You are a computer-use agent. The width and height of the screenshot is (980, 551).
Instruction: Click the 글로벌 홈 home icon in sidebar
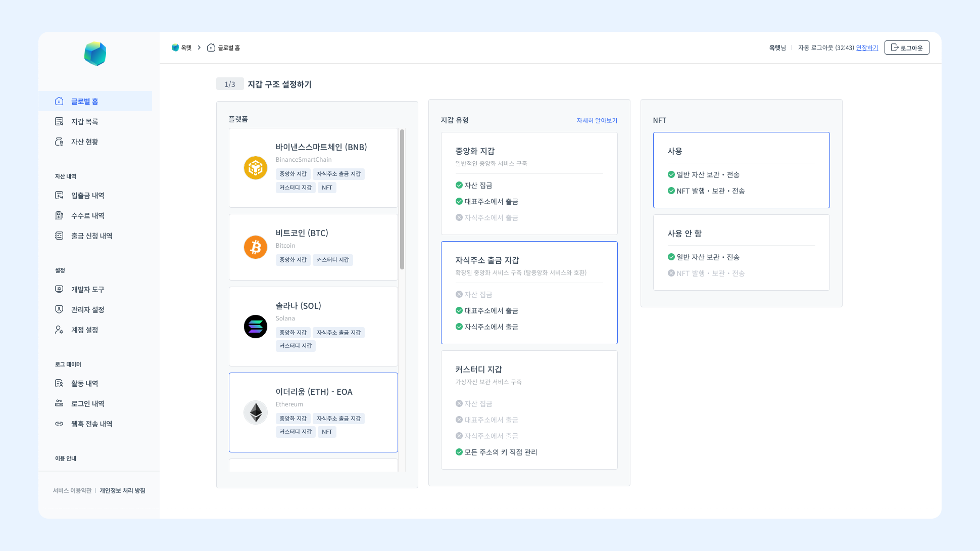click(x=59, y=101)
